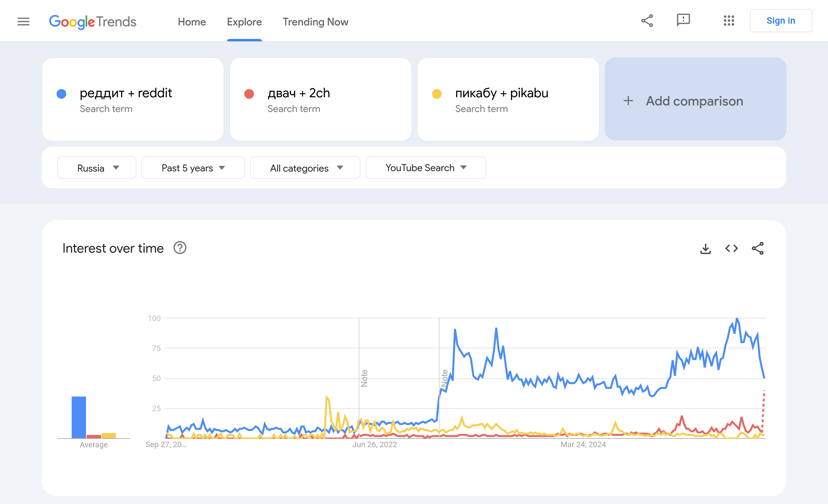Go to the Home tab
The height and width of the screenshot is (504, 828).
(192, 22)
